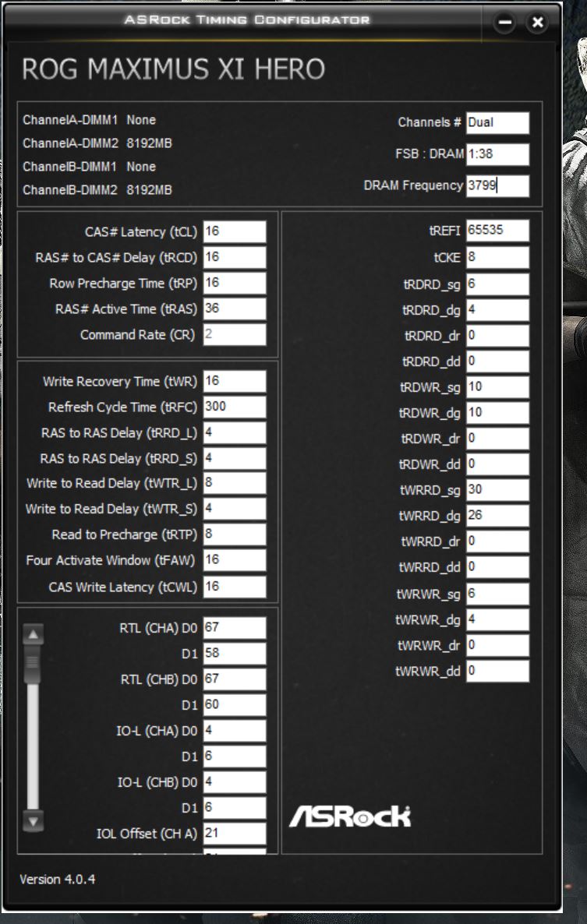Click the tWRRD_sg field showing 30
Viewport: 587px width, 924px height.
point(497,490)
